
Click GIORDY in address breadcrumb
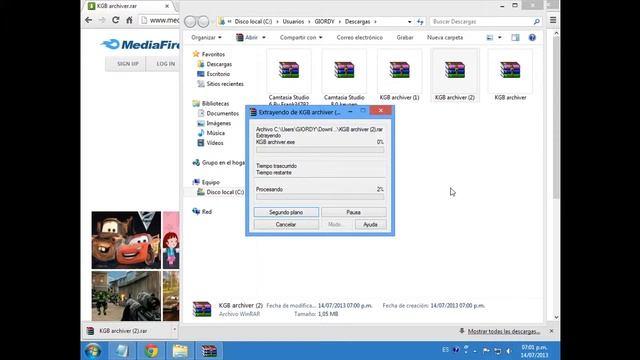tap(324, 22)
